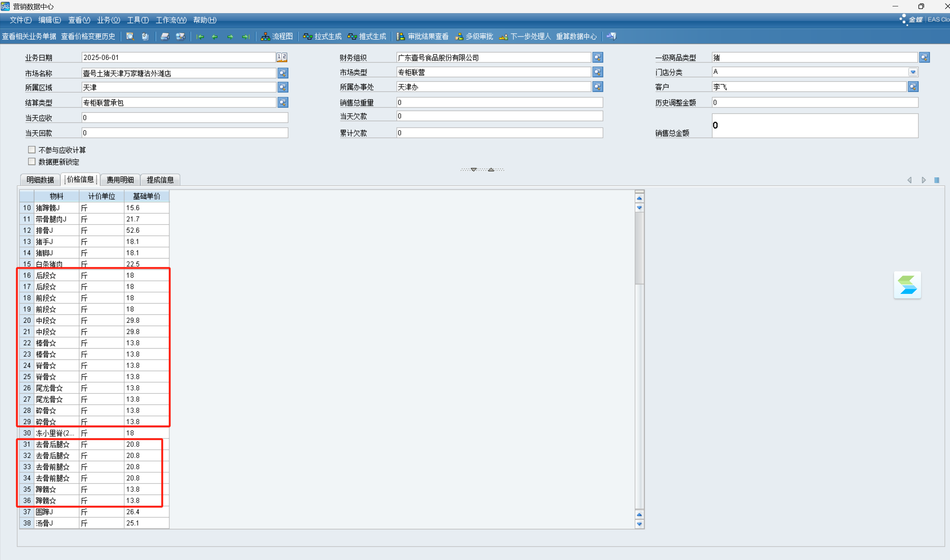950x560 pixels.
Task: Click 查看价格变更历史 button
Action: (x=88, y=37)
